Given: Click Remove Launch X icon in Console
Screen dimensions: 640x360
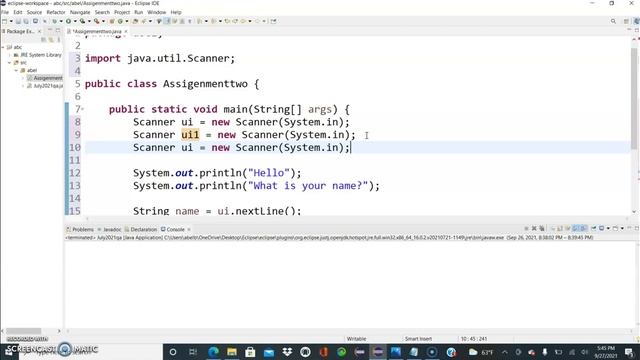Looking at the screenshot, I should 534,229.
